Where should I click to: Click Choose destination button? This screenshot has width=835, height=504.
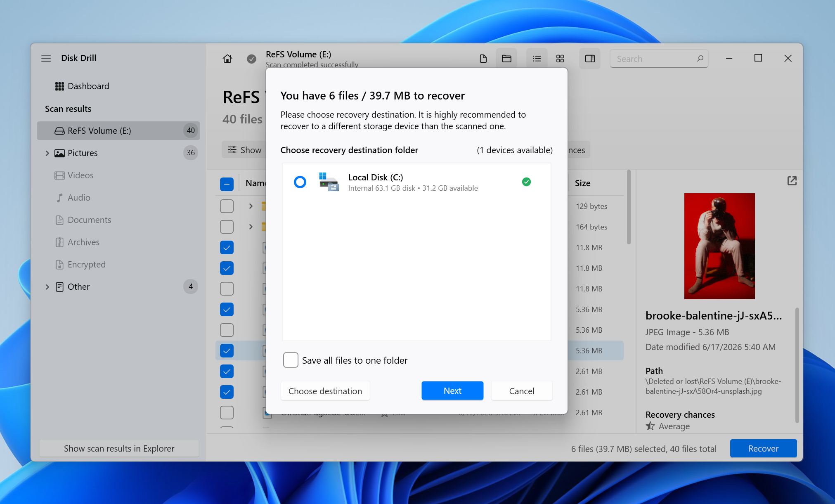tap(325, 391)
